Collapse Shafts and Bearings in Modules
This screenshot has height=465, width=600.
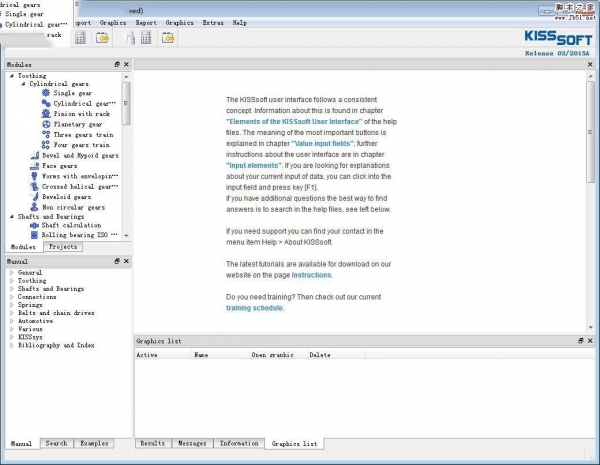[x=12, y=216]
